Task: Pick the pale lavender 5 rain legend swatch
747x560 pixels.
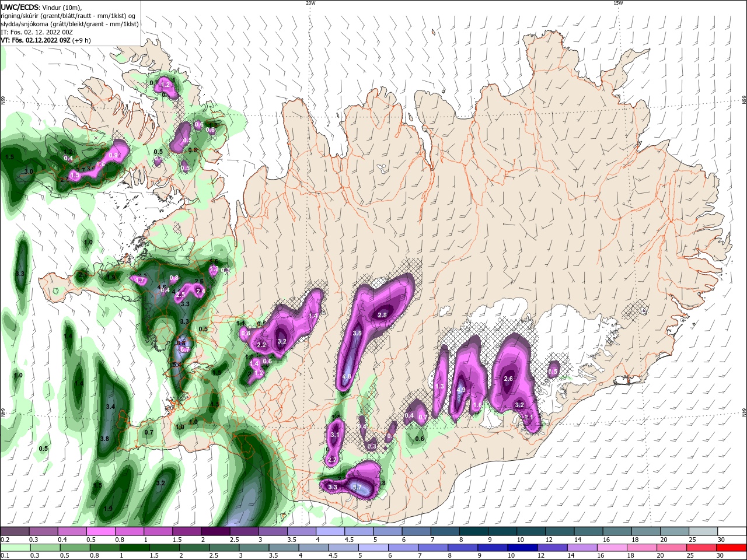Action: pyautogui.click(x=373, y=547)
